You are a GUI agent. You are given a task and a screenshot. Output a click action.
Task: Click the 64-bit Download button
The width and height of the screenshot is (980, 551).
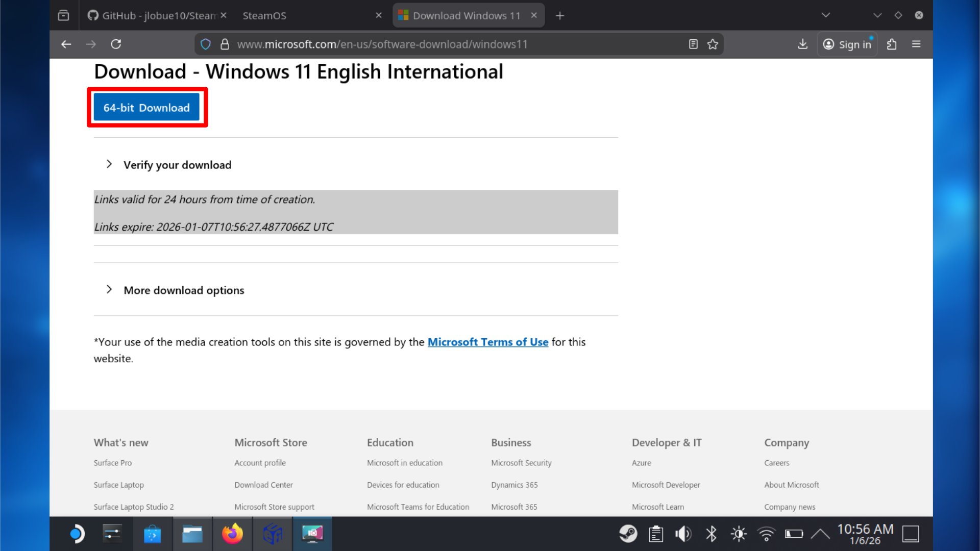point(146,108)
